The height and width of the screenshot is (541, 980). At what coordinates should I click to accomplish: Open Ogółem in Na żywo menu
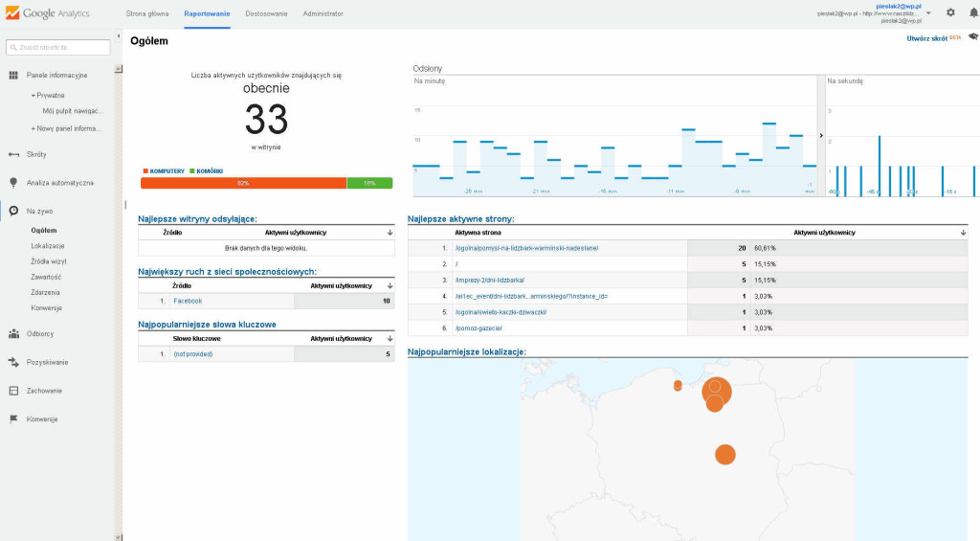pyautogui.click(x=44, y=230)
